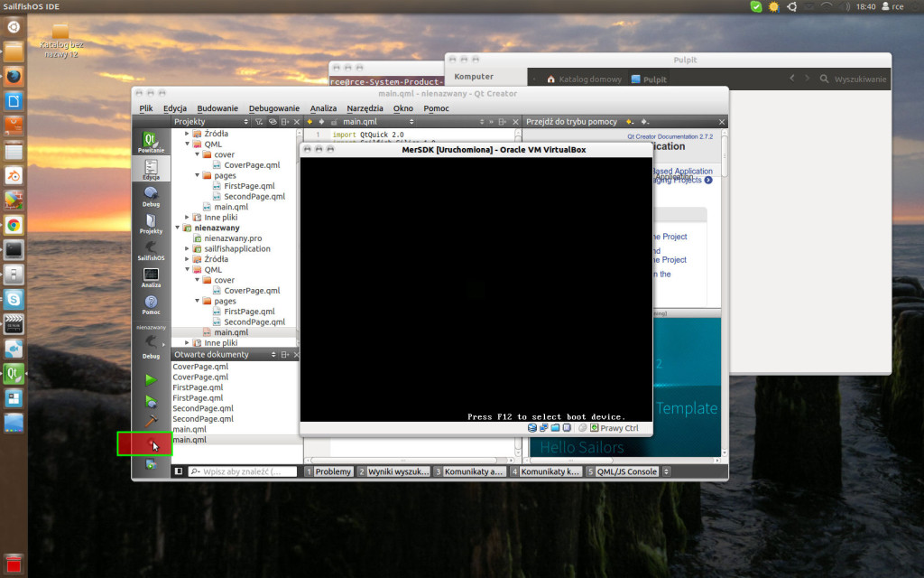Open nienazwany.pro in the project tree
This screenshot has width=924, height=578.
point(233,238)
